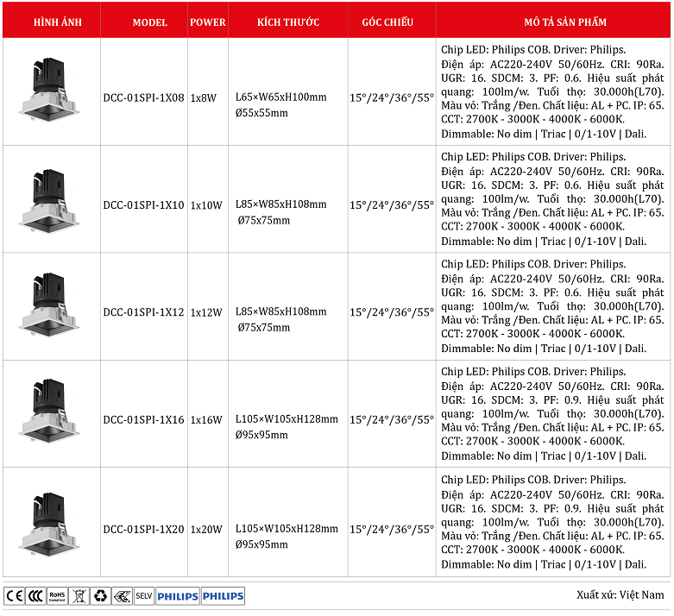
Task: Click beam angle 15°/24°/36°/55° for DCC-01SPI-1X08
Action: point(392,98)
